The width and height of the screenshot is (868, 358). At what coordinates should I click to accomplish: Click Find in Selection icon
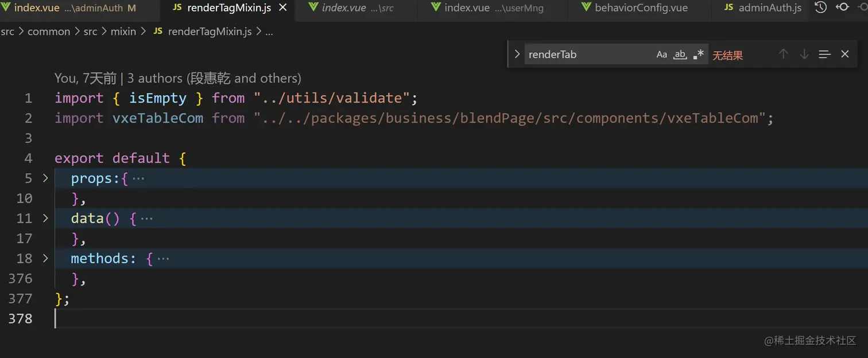pyautogui.click(x=825, y=54)
